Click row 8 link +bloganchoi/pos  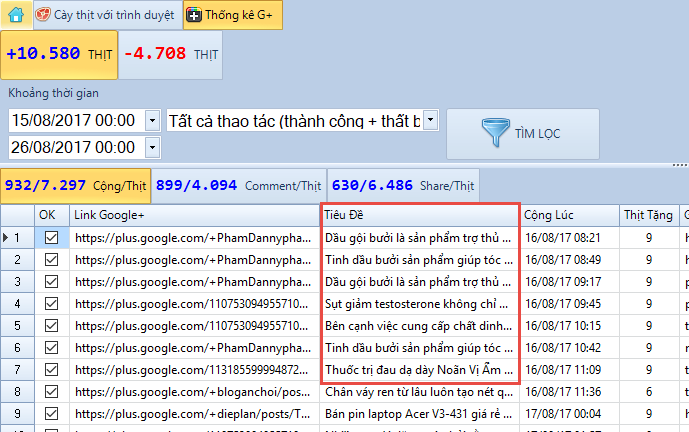pos(193,392)
